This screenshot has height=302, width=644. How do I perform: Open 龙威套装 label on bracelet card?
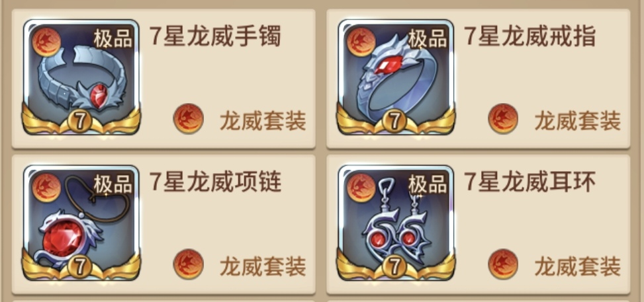point(263,121)
